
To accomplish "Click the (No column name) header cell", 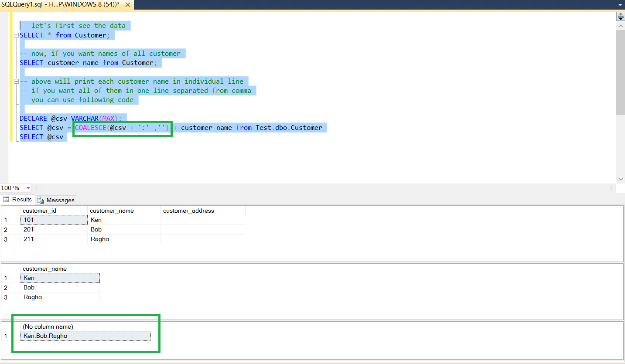I will pos(48,326).
